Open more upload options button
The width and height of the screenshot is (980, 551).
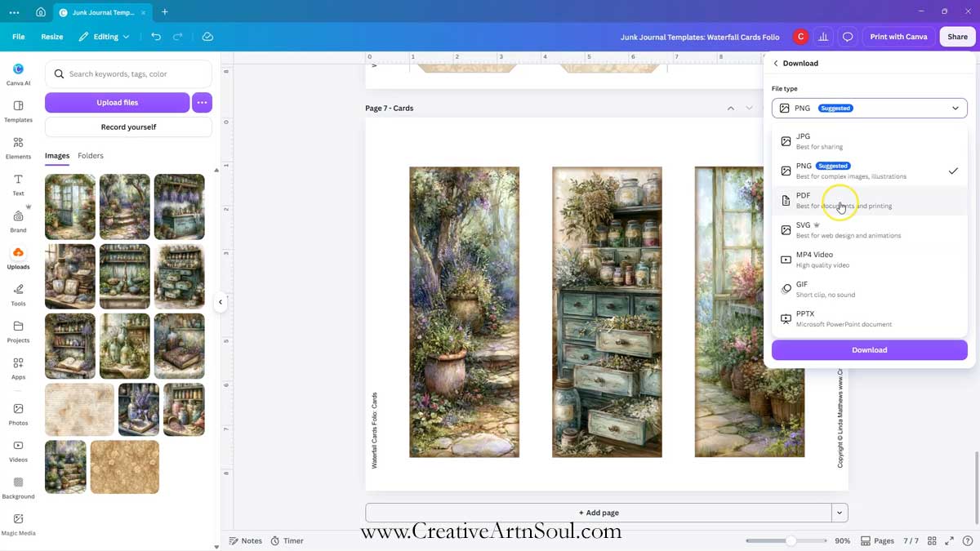pyautogui.click(x=202, y=103)
